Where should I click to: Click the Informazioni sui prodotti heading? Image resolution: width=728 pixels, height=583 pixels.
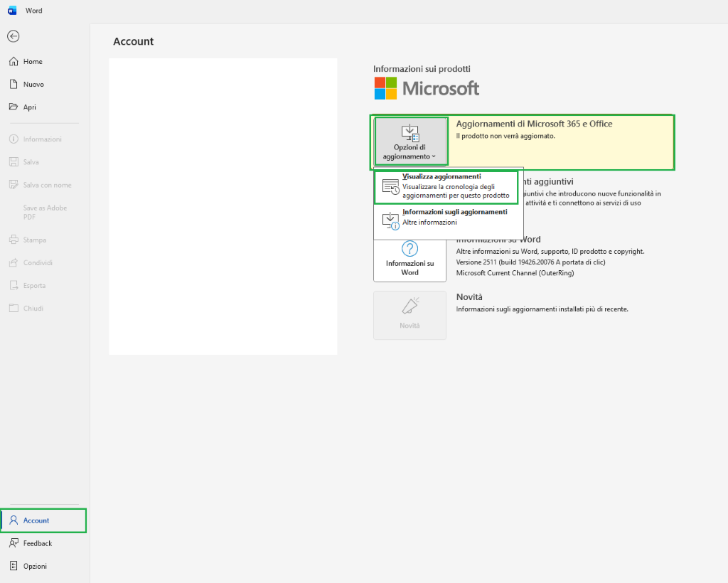[x=422, y=69]
